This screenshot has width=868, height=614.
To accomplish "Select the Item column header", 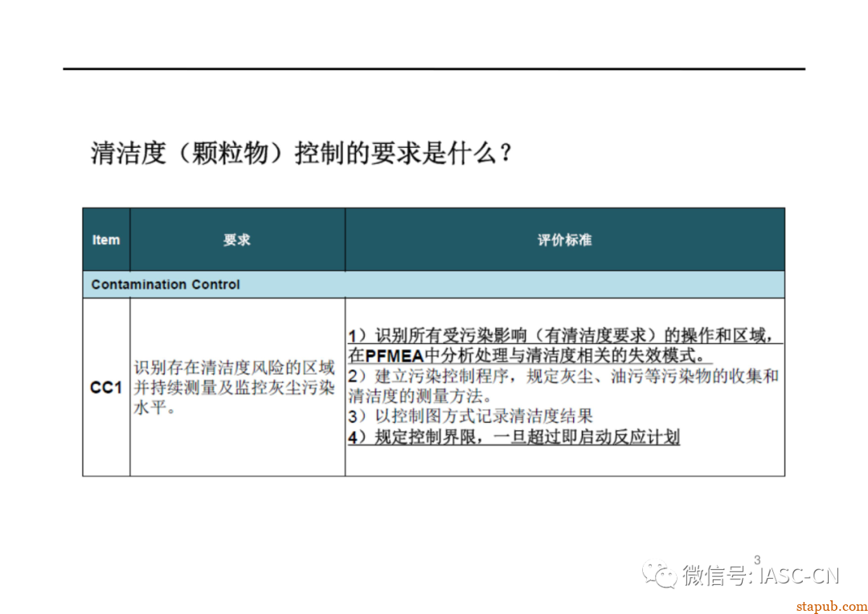I will coord(105,239).
